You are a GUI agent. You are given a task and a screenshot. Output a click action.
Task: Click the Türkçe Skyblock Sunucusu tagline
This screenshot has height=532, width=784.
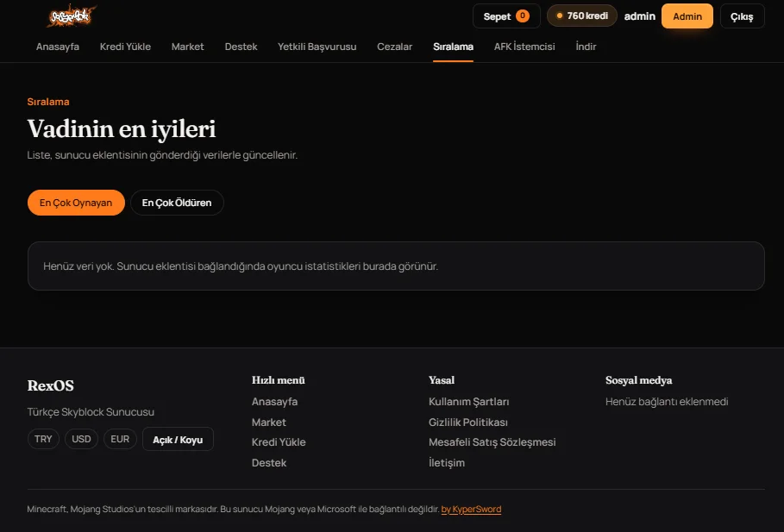(91, 412)
